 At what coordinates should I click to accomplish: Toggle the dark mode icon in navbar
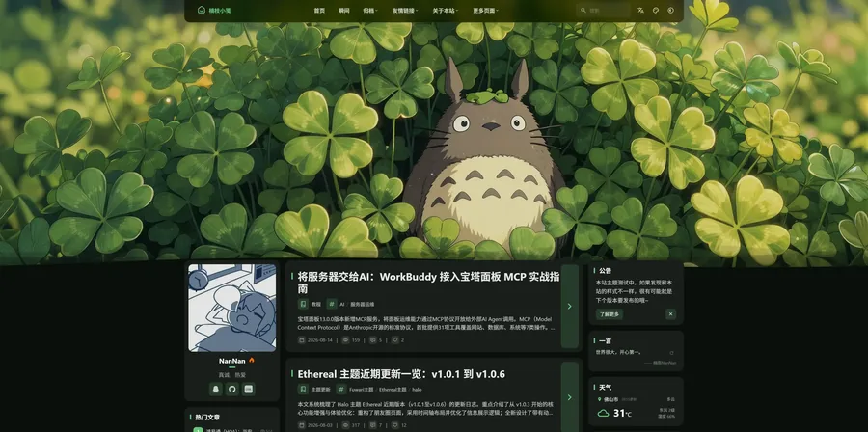click(671, 10)
